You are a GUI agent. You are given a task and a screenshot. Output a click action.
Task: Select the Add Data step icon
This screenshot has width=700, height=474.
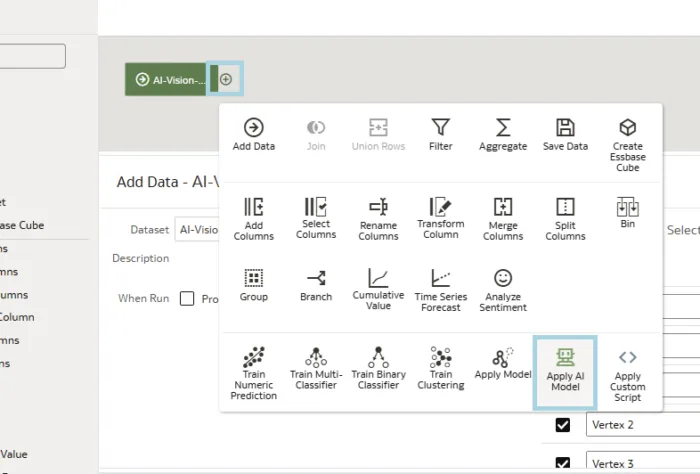click(254, 128)
